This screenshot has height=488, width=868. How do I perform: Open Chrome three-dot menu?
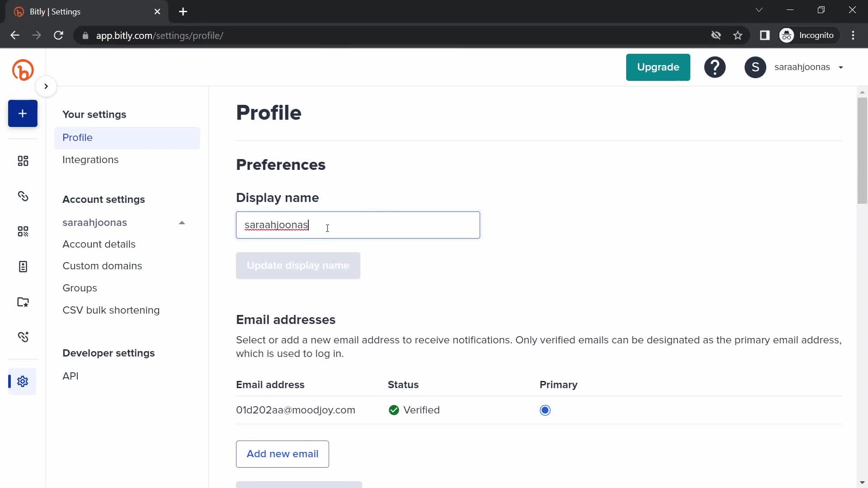click(853, 35)
